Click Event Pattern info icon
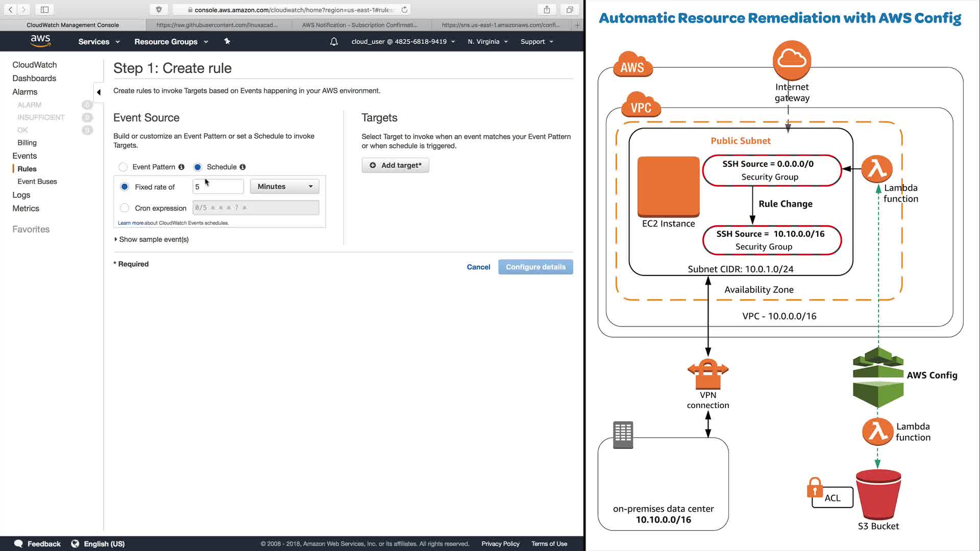980x551 pixels. pos(181,167)
